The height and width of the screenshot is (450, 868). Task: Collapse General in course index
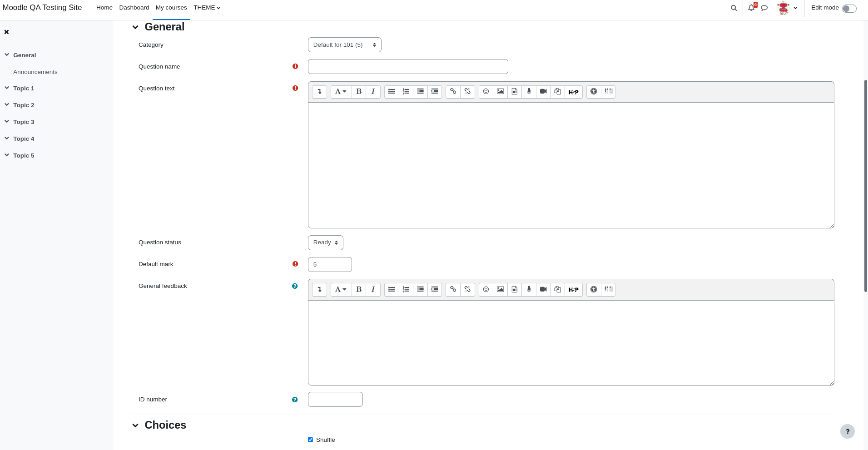[7, 55]
